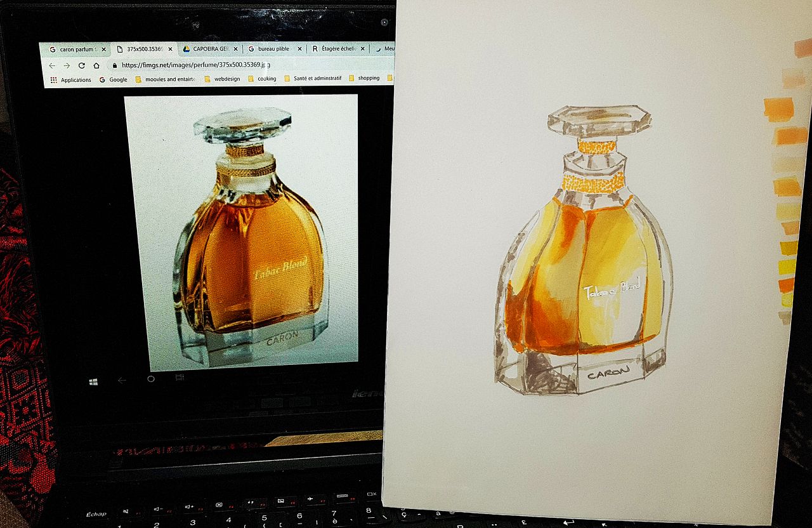Switch to the CAPOEIRA GER tab

[211, 49]
